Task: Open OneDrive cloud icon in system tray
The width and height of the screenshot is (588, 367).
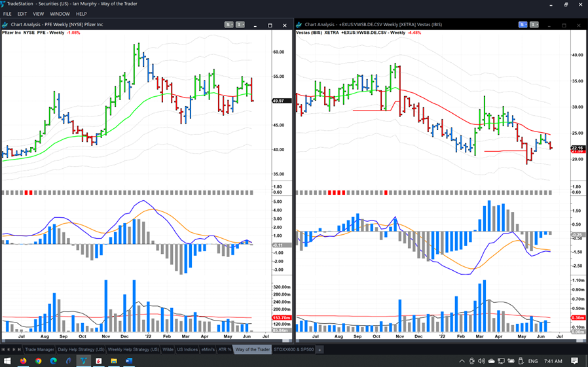Action: pos(491,361)
